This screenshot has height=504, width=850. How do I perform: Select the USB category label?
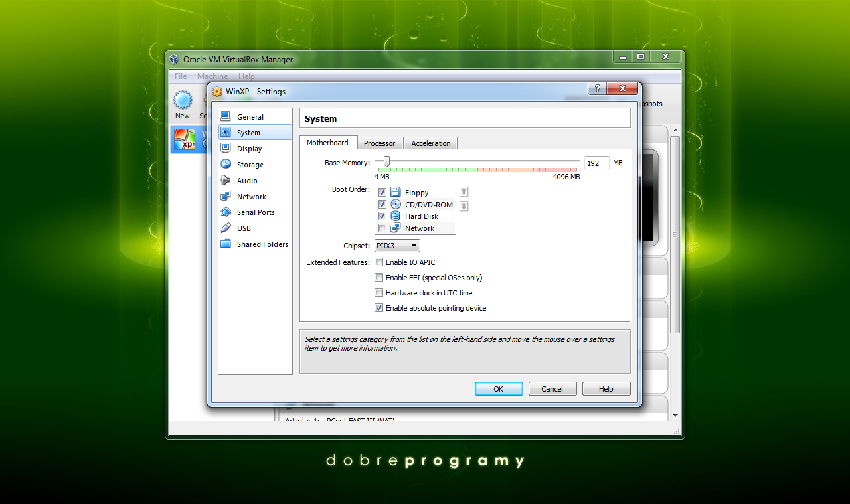pos(244,228)
